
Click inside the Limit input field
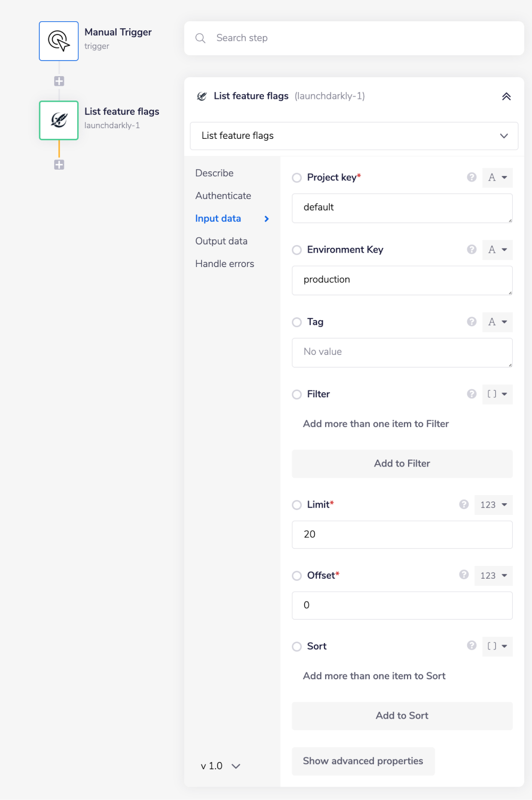tap(402, 534)
